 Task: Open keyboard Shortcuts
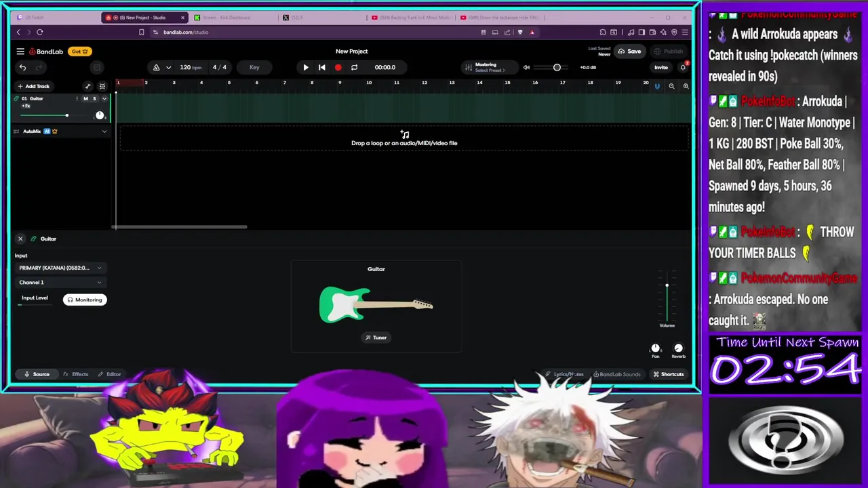click(669, 374)
